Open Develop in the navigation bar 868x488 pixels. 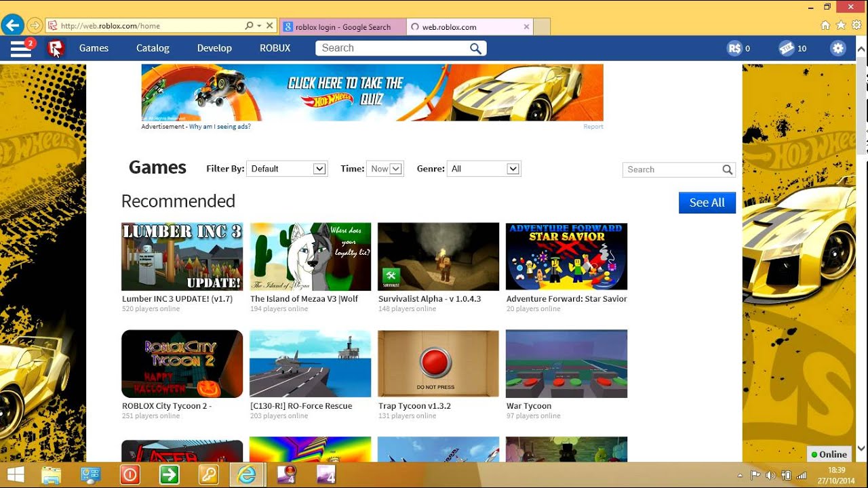point(214,48)
